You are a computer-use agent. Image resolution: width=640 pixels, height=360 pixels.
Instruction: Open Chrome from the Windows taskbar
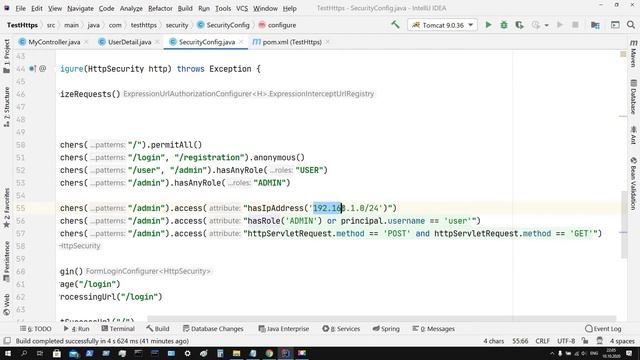point(269,353)
